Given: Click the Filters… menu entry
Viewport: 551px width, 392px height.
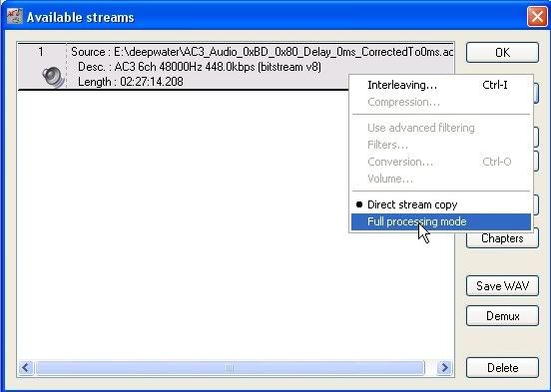Looking at the screenshot, I should pyautogui.click(x=441, y=145).
